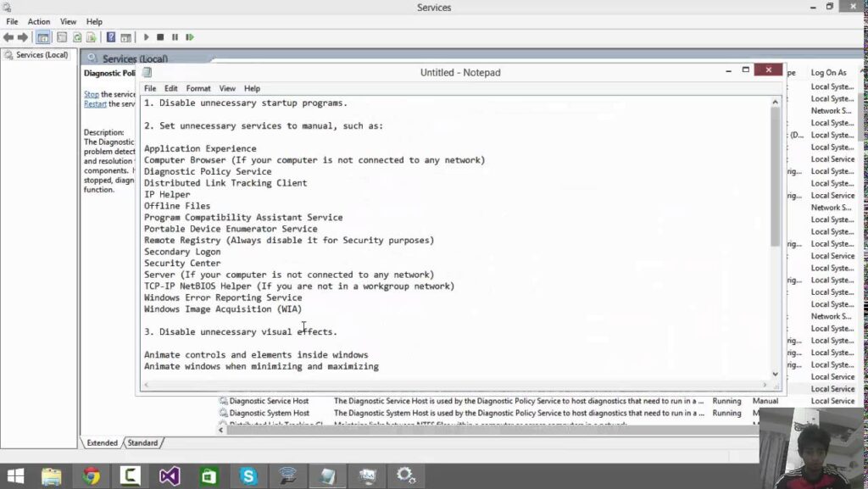
Task: Click Notepad vertical scrollbar thumb
Action: tap(775, 177)
